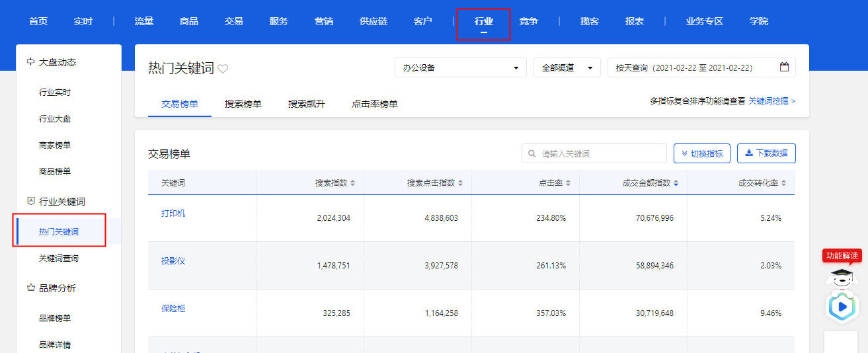Click the 切换指标 button

point(702,153)
